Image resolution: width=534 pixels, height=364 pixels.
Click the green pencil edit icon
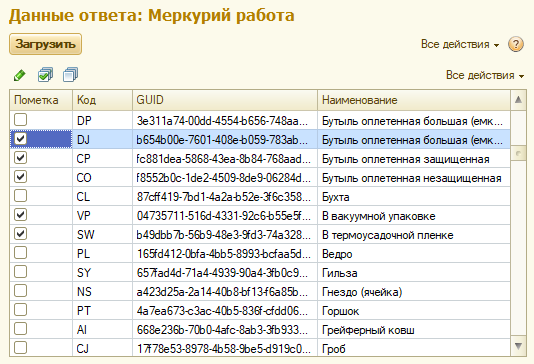[20, 75]
